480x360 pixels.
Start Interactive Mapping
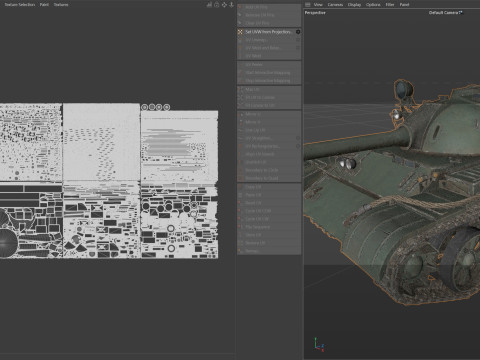(x=269, y=72)
